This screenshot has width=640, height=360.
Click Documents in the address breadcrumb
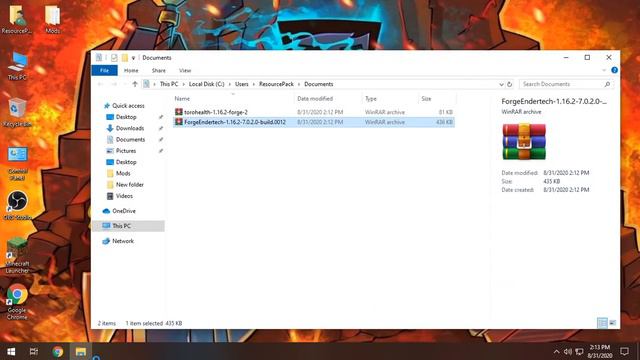coord(319,84)
